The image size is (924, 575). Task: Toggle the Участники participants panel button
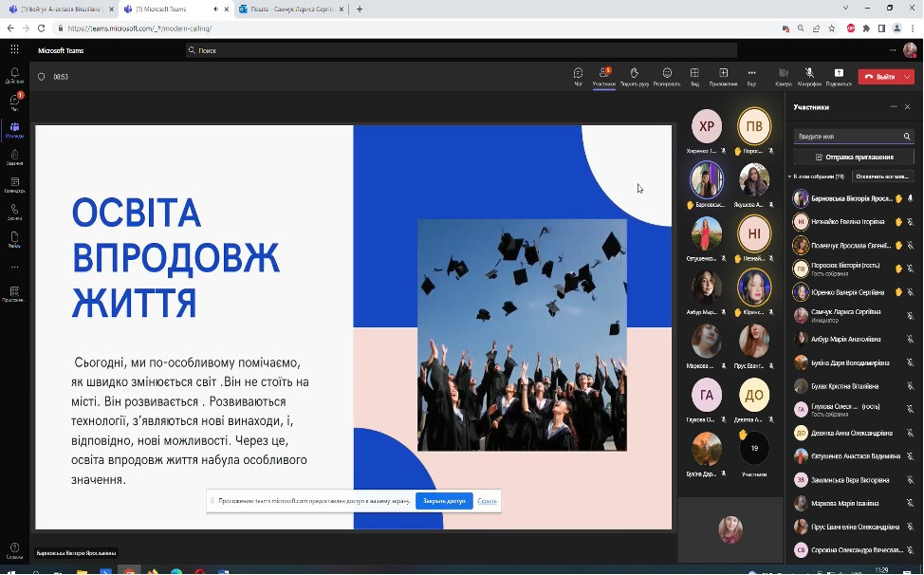[604, 77]
